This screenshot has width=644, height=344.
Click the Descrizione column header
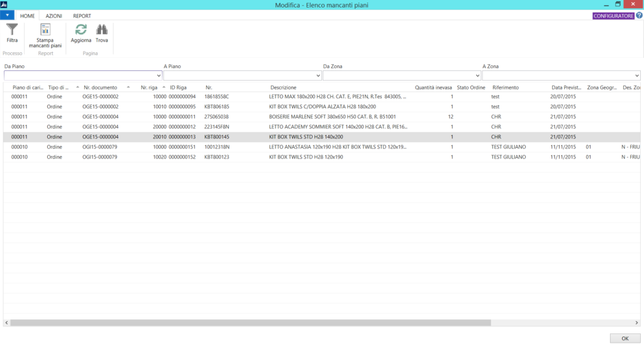pyautogui.click(x=284, y=87)
